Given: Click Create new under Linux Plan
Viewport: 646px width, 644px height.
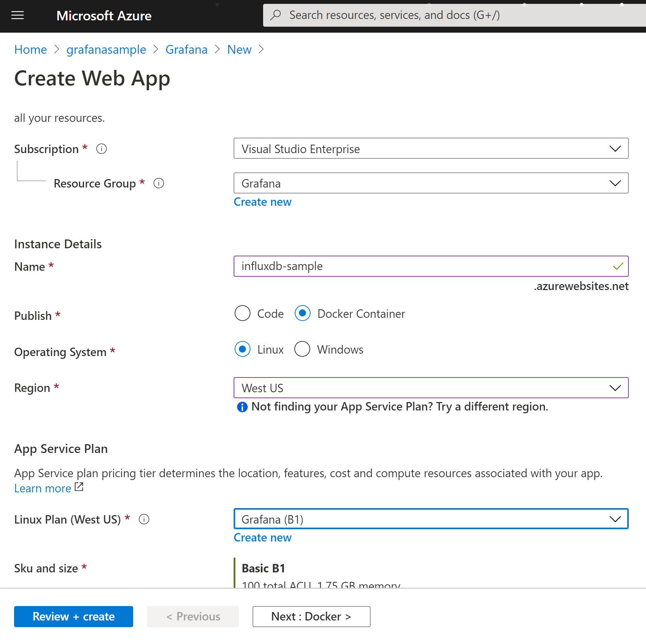Looking at the screenshot, I should [x=263, y=538].
